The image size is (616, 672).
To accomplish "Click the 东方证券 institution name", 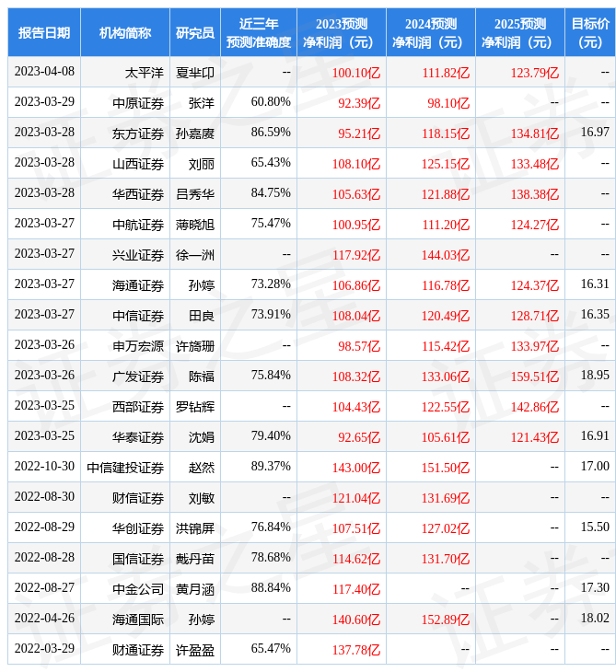I will point(138,133).
